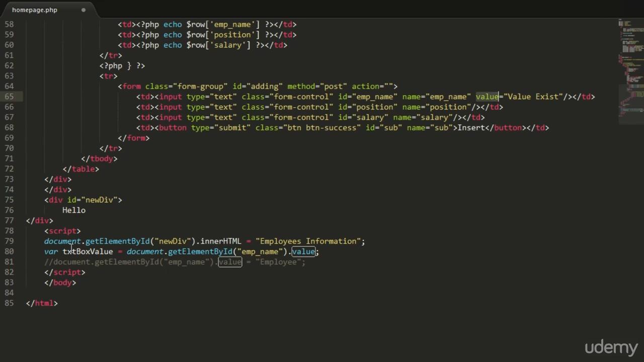Screen dimensions: 644x362
Task: Click closing </tr> tag on line 70
Action: (x=111, y=148)
